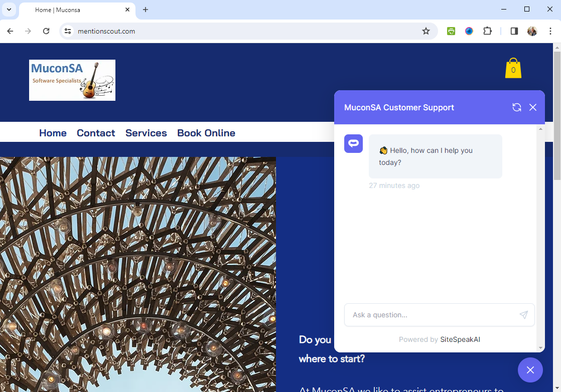
Task: Focus the Ask a question input field
Action: (x=432, y=315)
